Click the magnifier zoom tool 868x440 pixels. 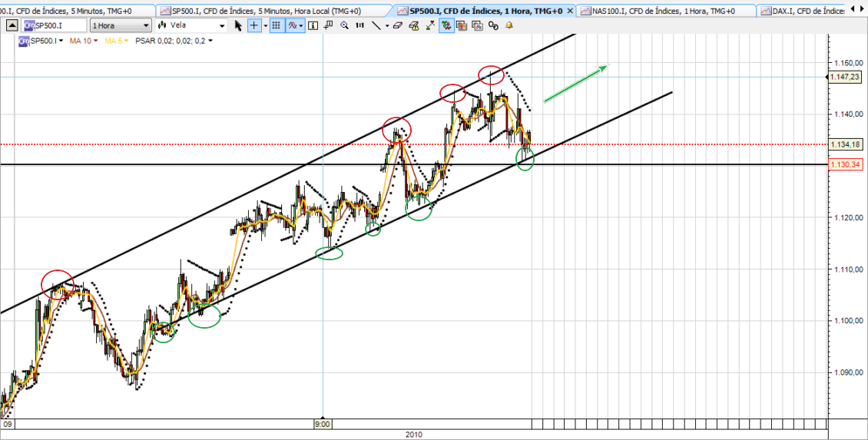pyautogui.click(x=344, y=25)
